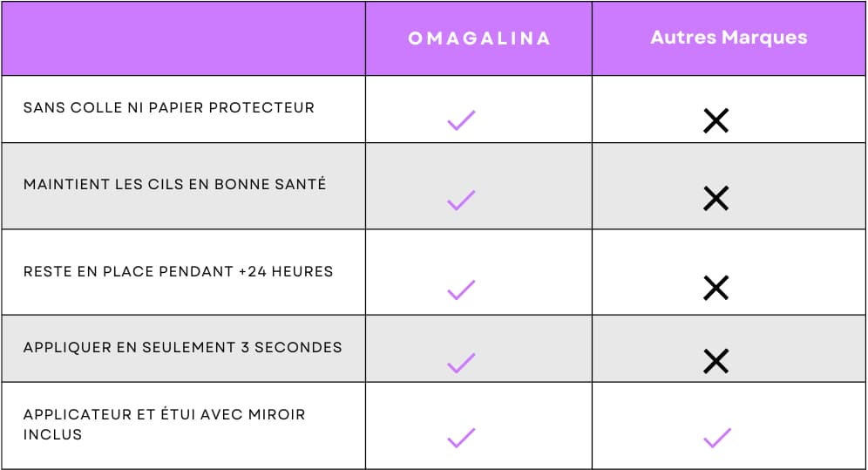This screenshot has width=868, height=470.
Task: Click the 'Reste en place pendant +24 heures' label
Action: click(179, 272)
